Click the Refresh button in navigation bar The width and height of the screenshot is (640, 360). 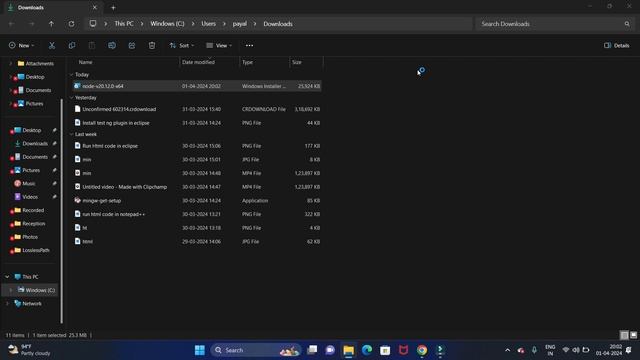pos(71,24)
